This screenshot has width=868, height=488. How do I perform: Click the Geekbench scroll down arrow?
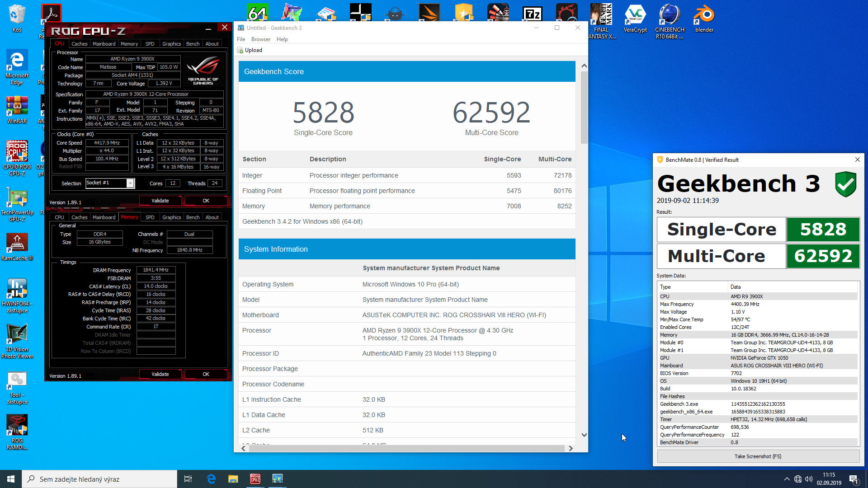pyautogui.click(x=584, y=435)
